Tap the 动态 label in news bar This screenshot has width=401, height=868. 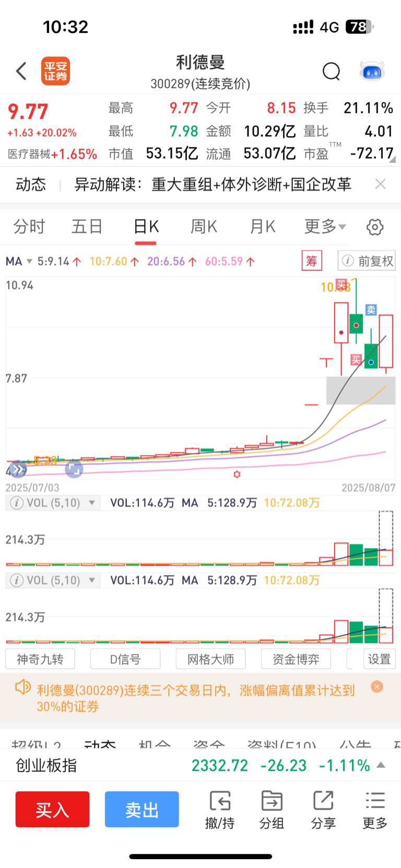click(31, 184)
